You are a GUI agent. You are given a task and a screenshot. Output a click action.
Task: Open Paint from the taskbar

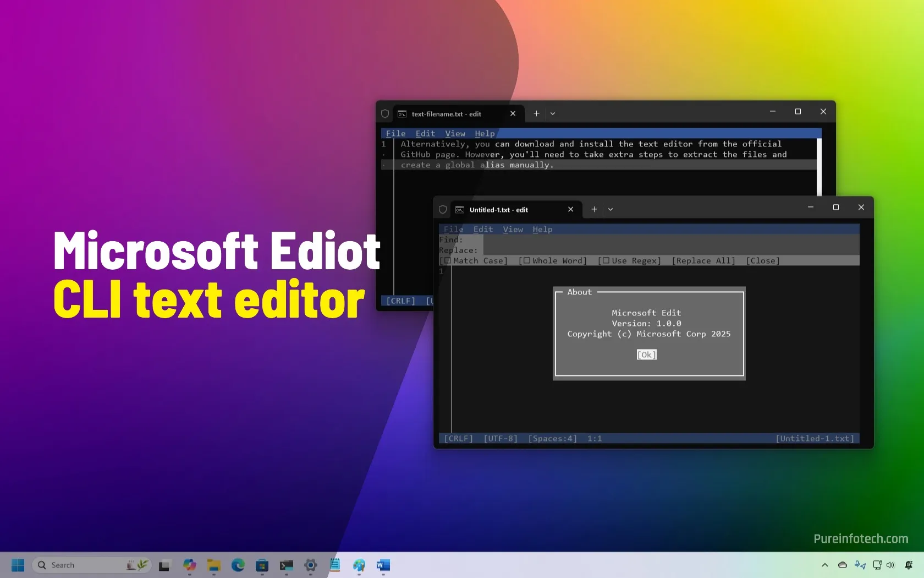[359, 565]
